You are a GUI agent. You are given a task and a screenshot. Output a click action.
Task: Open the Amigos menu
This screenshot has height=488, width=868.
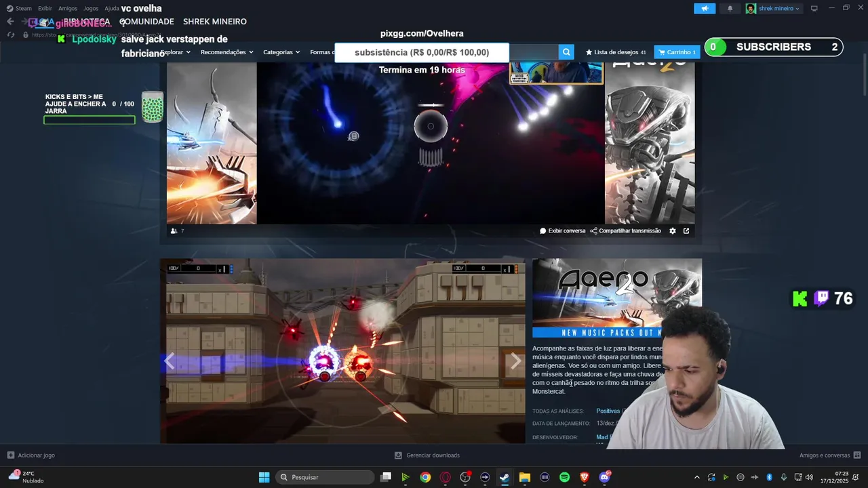(68, 8)
